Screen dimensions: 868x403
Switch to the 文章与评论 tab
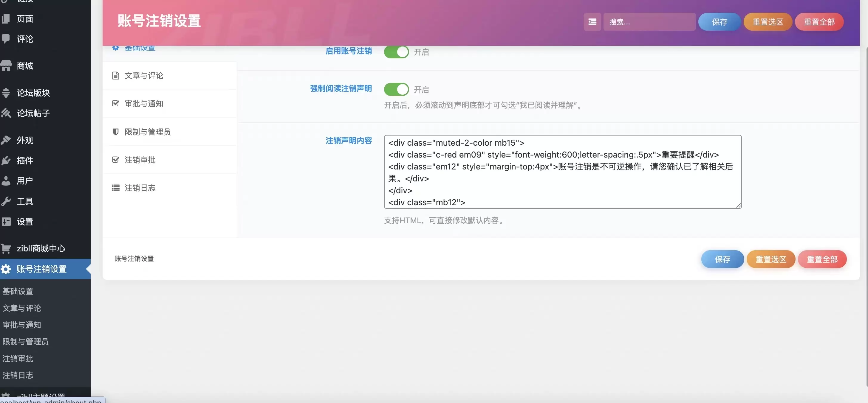tap(143, 75)
